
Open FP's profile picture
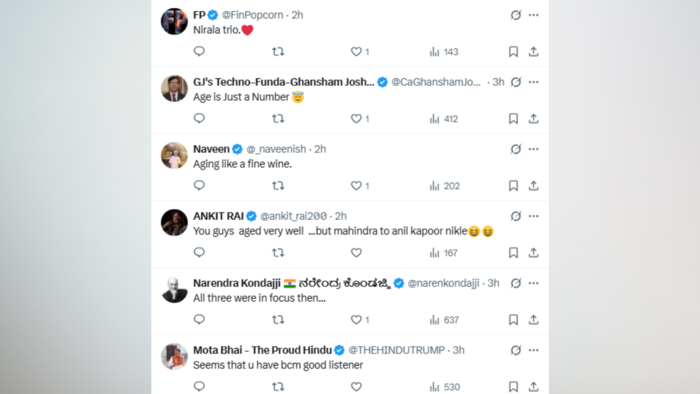[x=174, y=21]
